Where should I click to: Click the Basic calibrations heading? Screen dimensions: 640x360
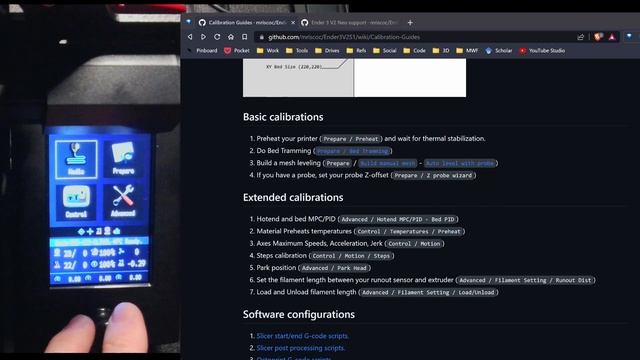click(283, 117)
